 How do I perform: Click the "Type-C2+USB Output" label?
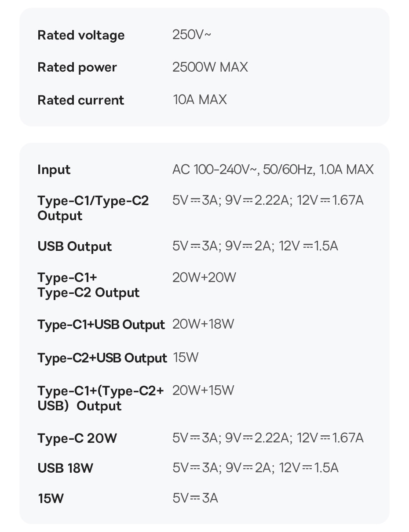[x=102, y=358]
